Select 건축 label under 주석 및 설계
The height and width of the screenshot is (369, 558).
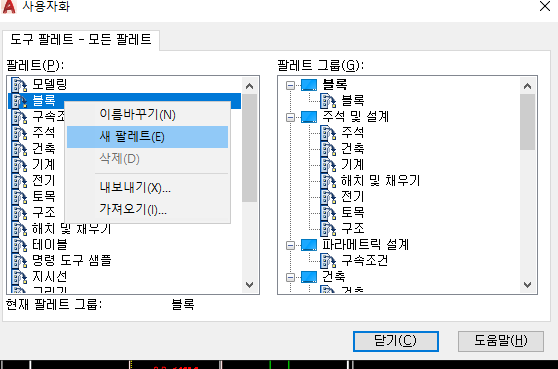353,149
